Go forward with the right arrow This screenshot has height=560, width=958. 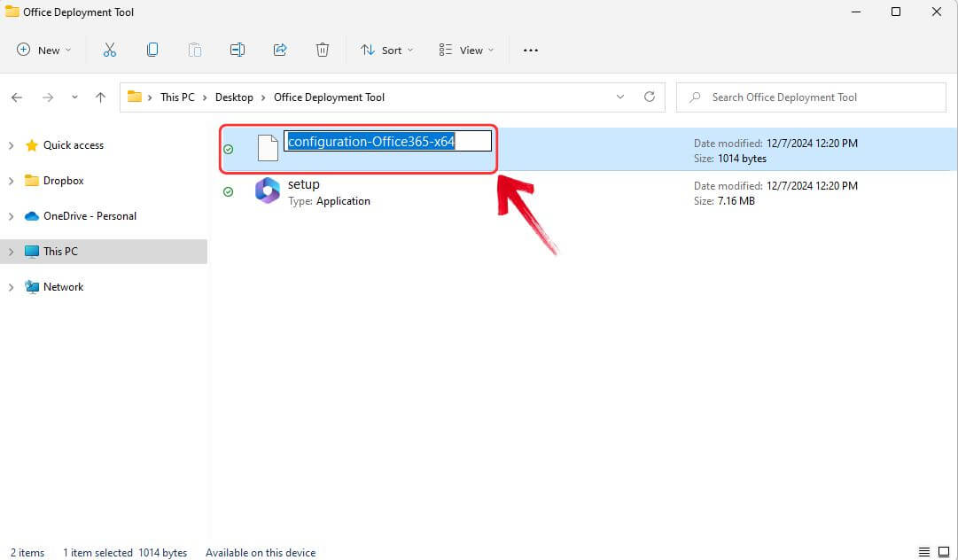click(x=48, y=97)
